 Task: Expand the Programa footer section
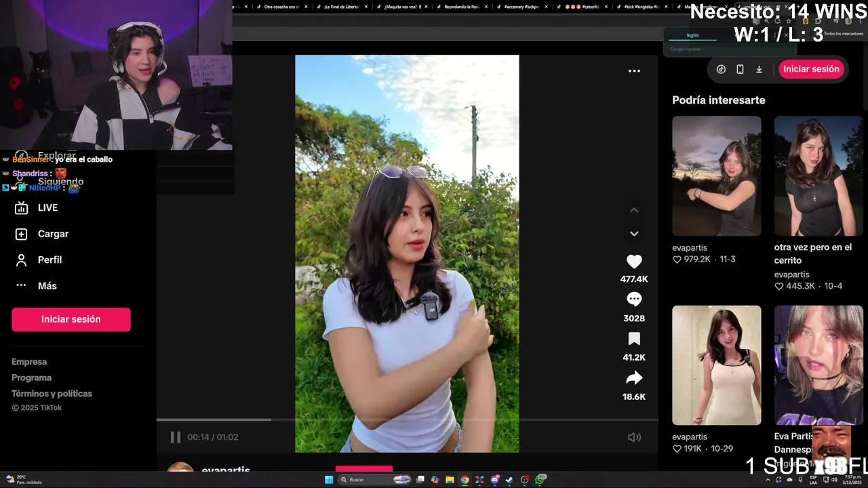pos(31,378)
